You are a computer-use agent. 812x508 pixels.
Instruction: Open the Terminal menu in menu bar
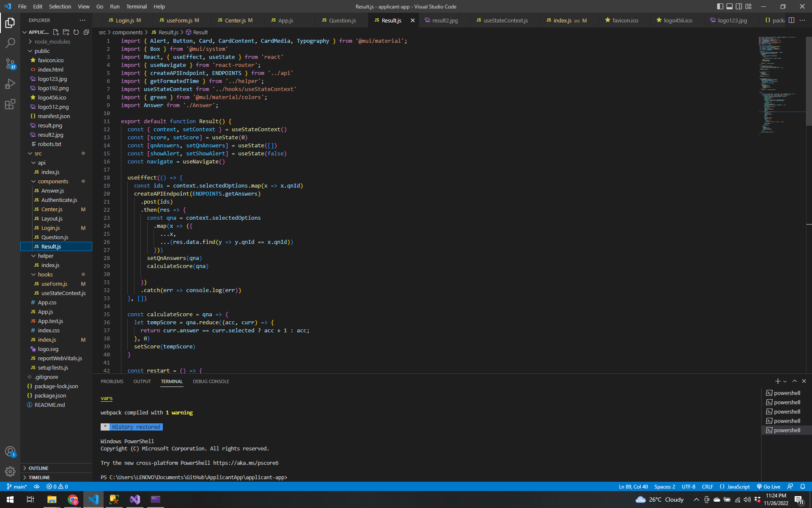point(136,6)
